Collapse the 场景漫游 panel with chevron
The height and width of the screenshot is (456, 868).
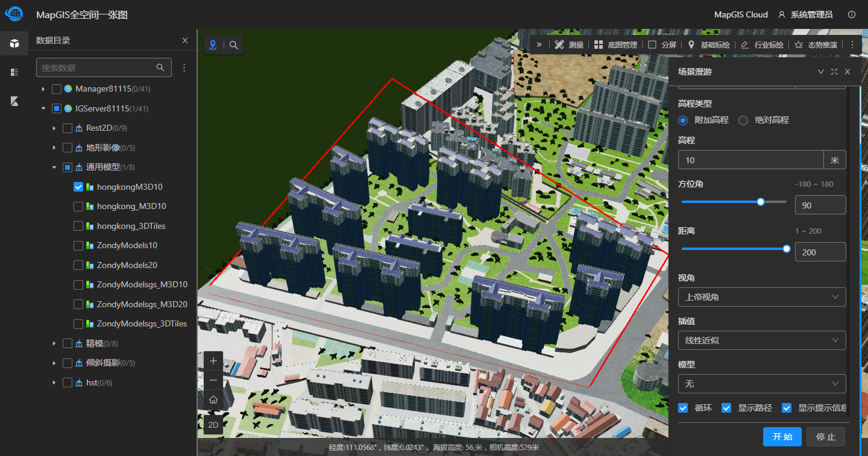point(820,72)
